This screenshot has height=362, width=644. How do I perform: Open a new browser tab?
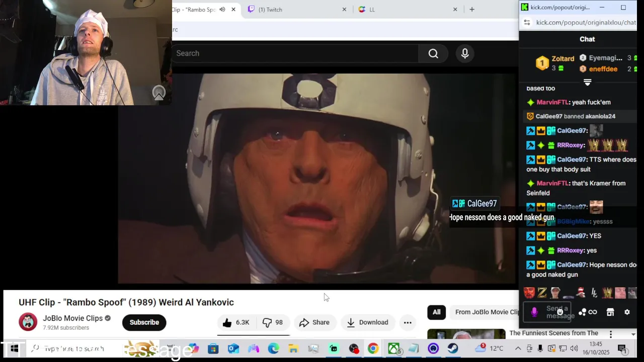[471, 10]
